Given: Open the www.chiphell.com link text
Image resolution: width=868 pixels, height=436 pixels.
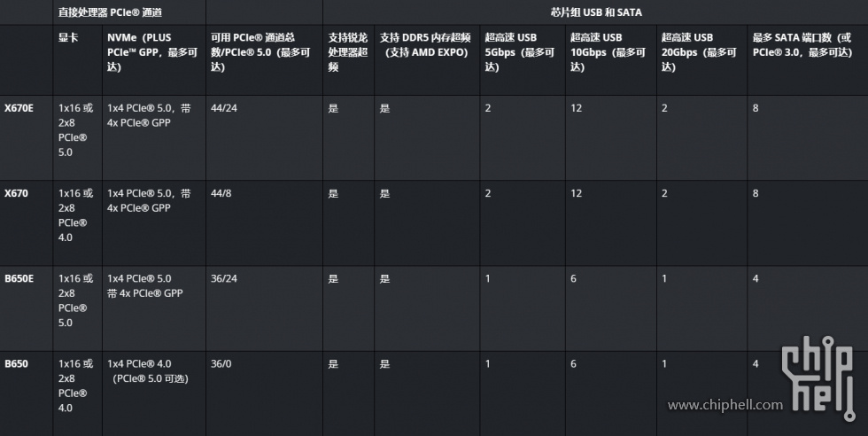Looking at the screenshot, I should point(725,405).
